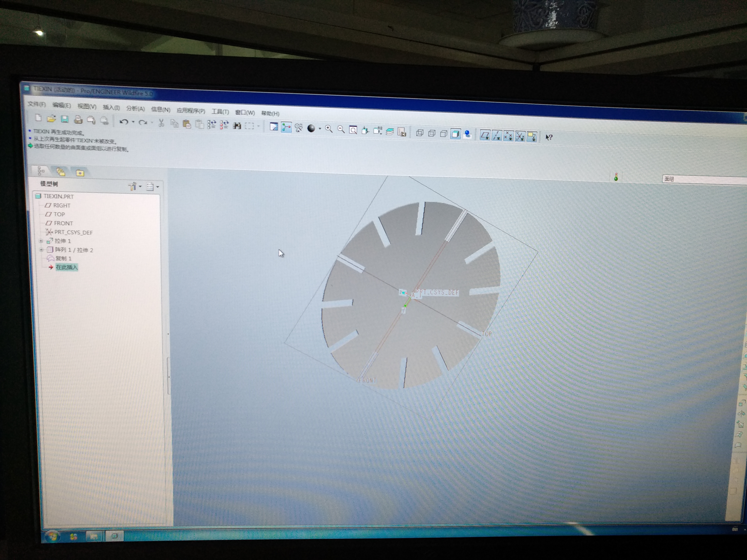Toggle coordinate systems display
Viewport: 747px width, 560px height.
point(520,136)
